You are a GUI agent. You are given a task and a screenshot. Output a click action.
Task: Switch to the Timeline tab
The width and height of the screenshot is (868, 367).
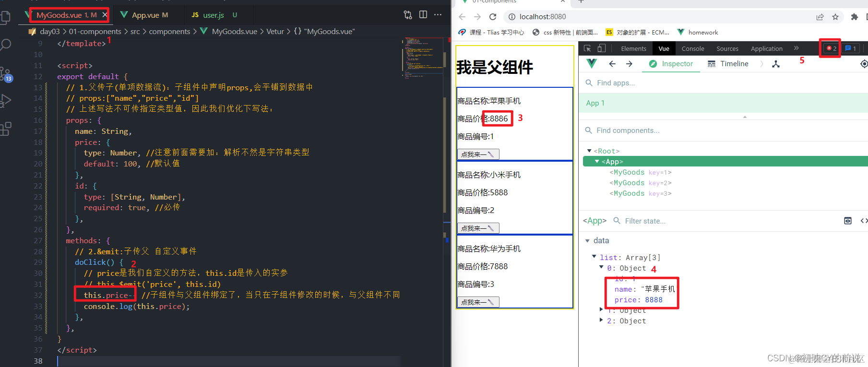pyautogui.click(x=728, y=64)
